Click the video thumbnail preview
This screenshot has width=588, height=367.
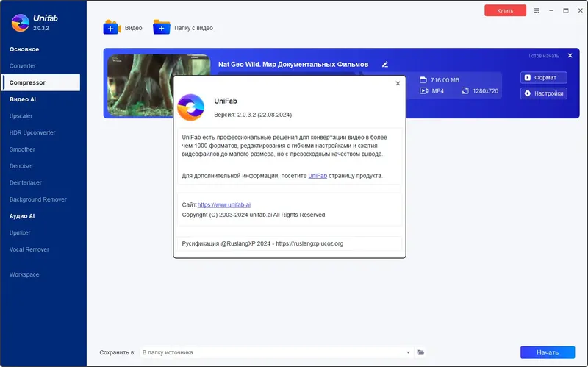pyautogui.click(x=159, y=85)
